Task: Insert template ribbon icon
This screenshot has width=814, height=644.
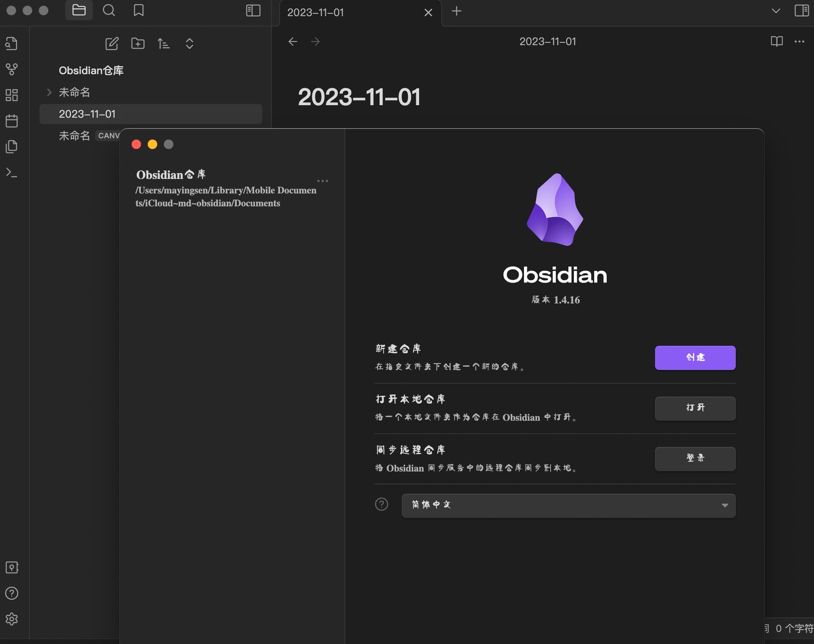Action: [11, 147]
